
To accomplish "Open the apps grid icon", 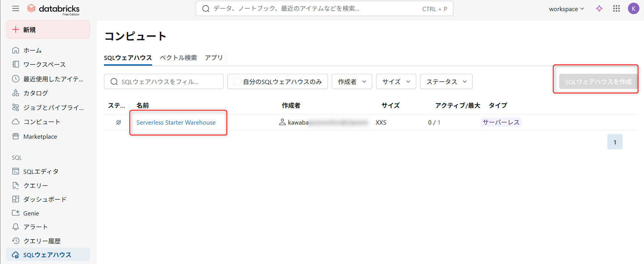I will point(616,8).
